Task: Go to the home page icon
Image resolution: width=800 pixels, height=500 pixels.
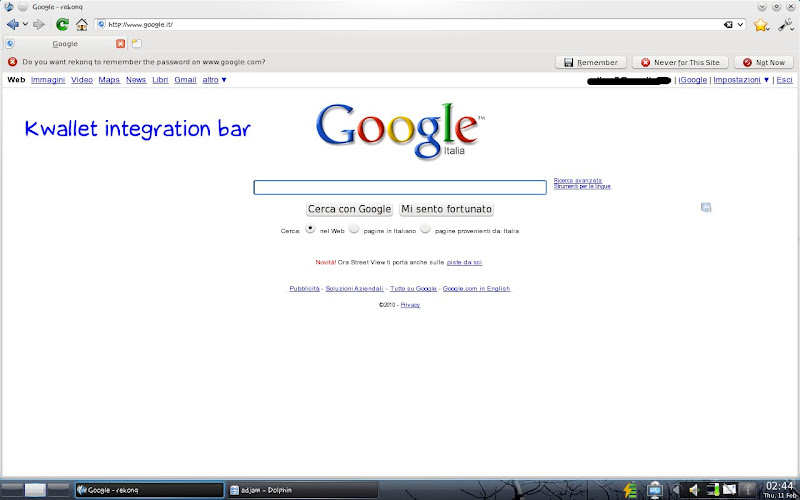Action: [82, 24]
